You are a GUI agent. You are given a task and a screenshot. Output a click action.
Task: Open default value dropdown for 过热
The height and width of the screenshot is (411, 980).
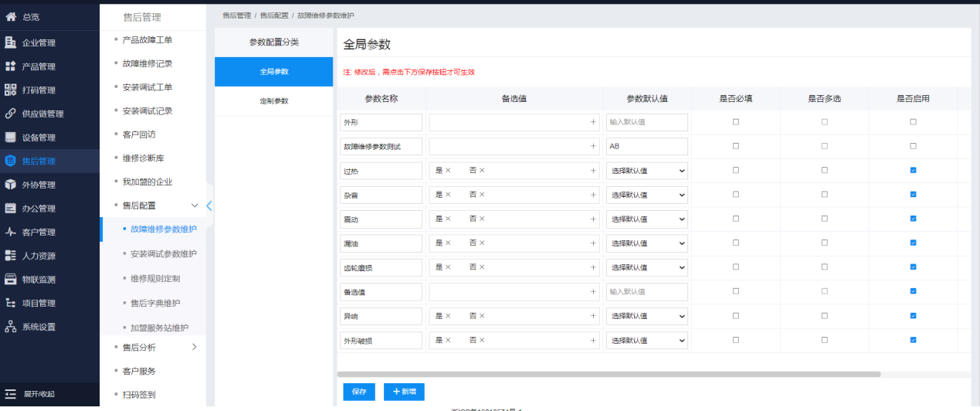(x=646, y=171)
